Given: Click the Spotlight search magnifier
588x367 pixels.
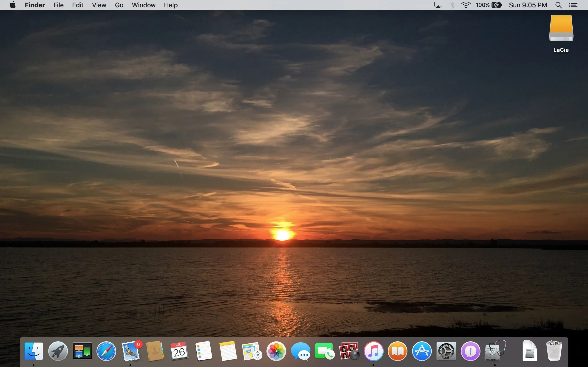Looking at the screenshot, I should pyautogui.click(x=559, y=5).
